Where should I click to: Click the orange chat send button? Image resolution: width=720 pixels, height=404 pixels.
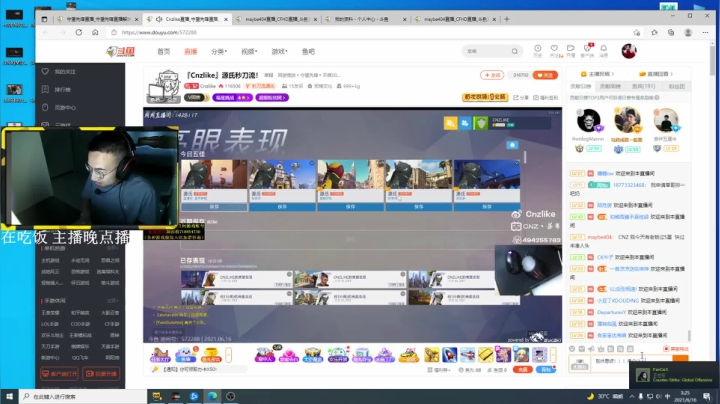point(680,358)
